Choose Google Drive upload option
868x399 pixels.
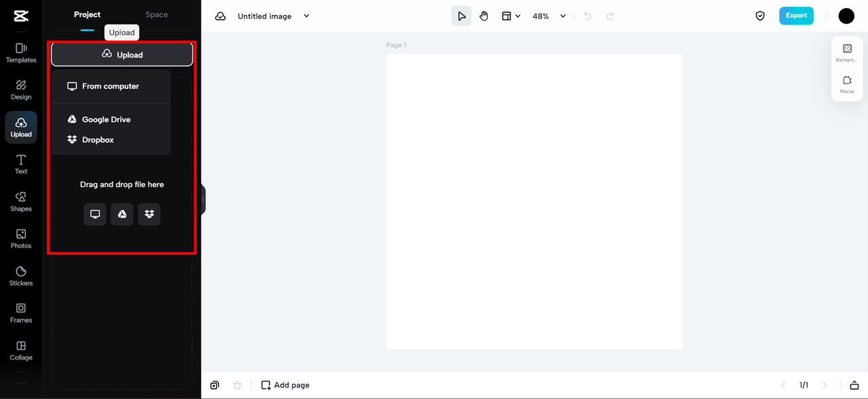click(x=111, y=119)
